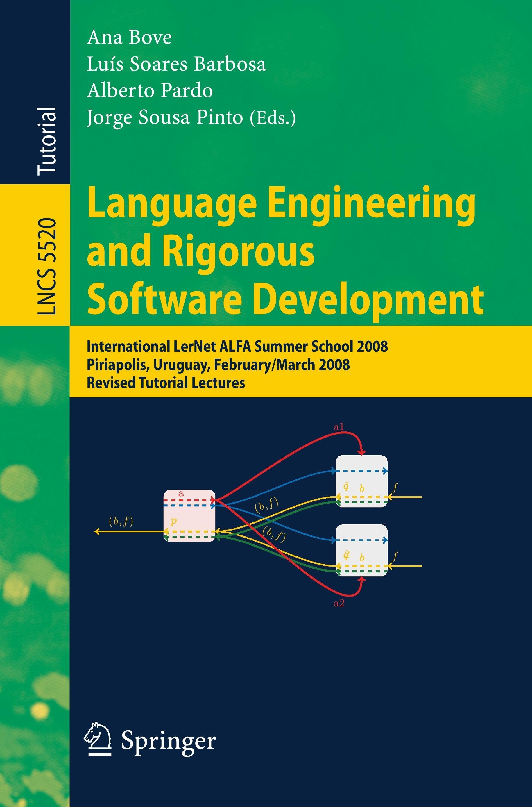Viewport: 532px width, 807px height.
Task: Click the red arrowhead entering lower gray box
Action: tap(362, 579)
